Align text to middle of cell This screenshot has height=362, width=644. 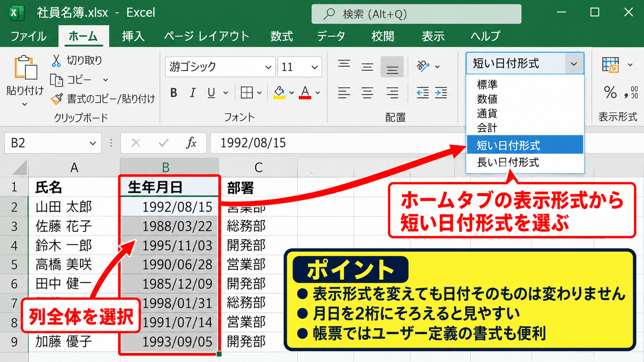367,67
